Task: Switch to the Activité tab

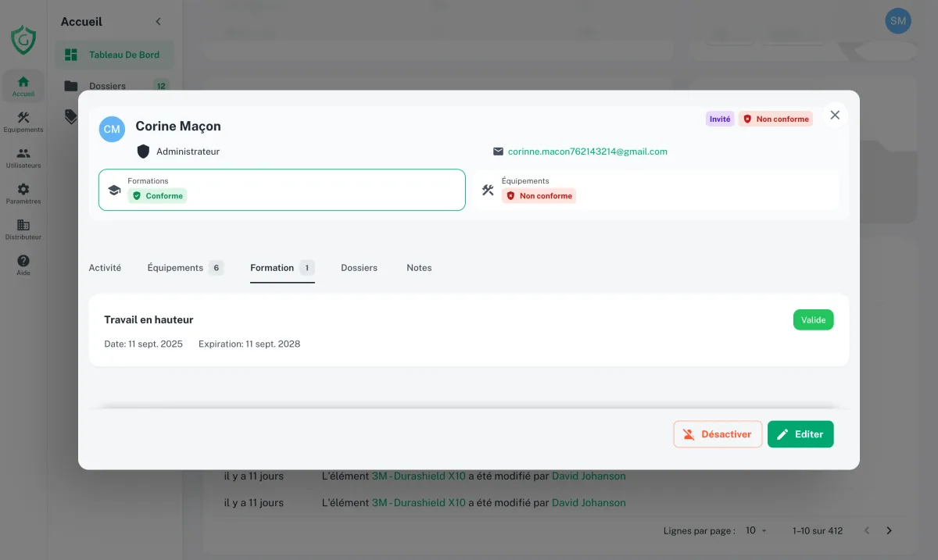Action: coord(105,268)
